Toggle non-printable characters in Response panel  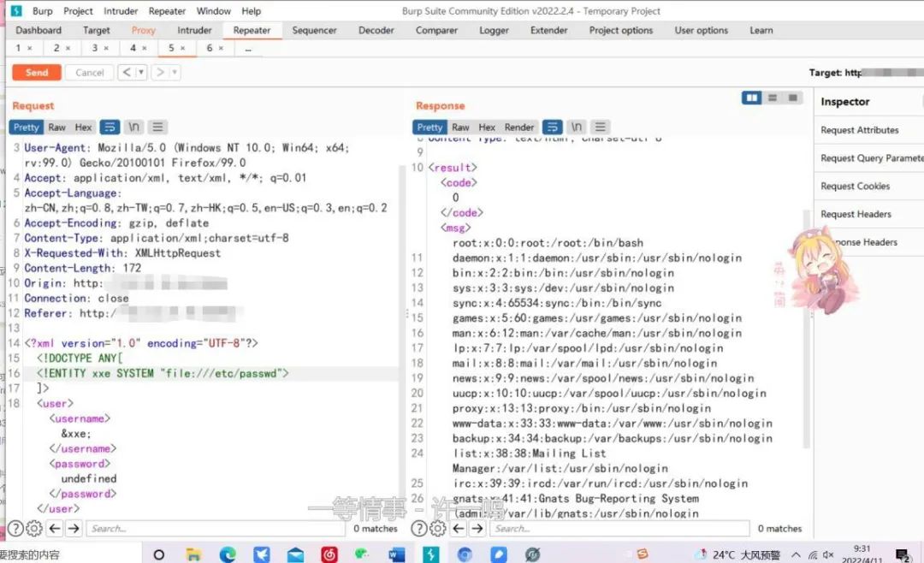(577, 127)
